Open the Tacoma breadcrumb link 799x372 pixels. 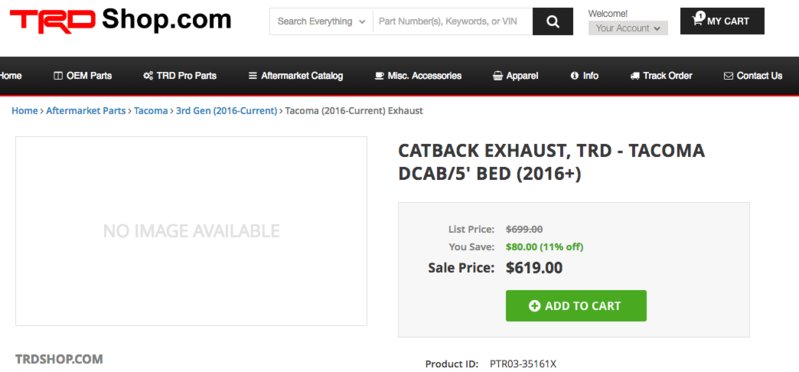click(x=151, y=111)
